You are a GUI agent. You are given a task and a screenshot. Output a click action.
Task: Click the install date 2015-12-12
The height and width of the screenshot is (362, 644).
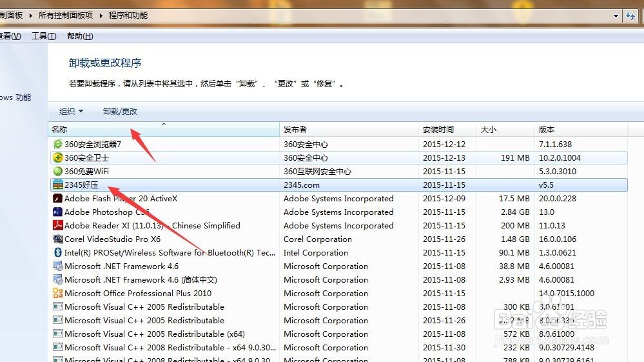(444, 145)
